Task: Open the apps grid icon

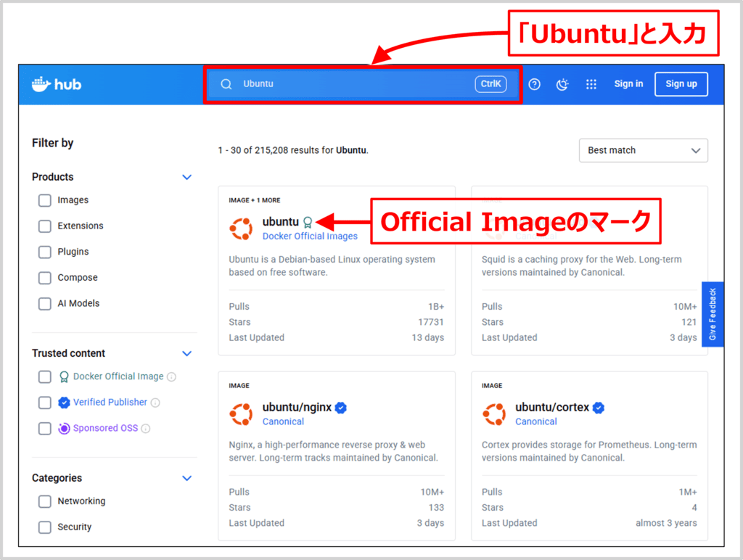Action: pyautogui.click(x=591, y=84)
